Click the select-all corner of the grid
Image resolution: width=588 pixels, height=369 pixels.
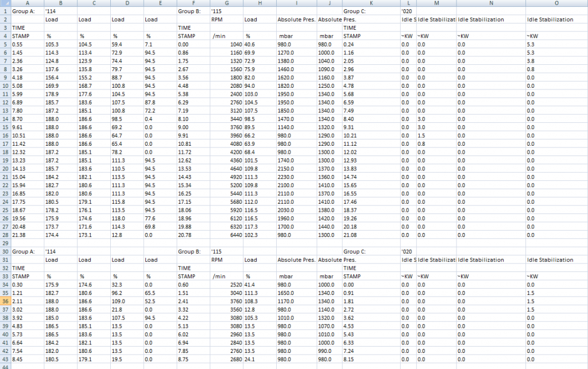5,3
